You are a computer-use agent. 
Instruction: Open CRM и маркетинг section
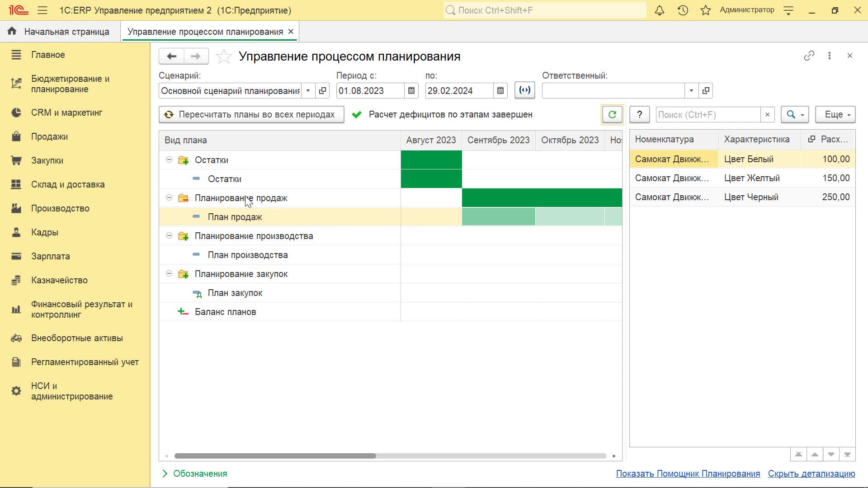tap(66, 113)
